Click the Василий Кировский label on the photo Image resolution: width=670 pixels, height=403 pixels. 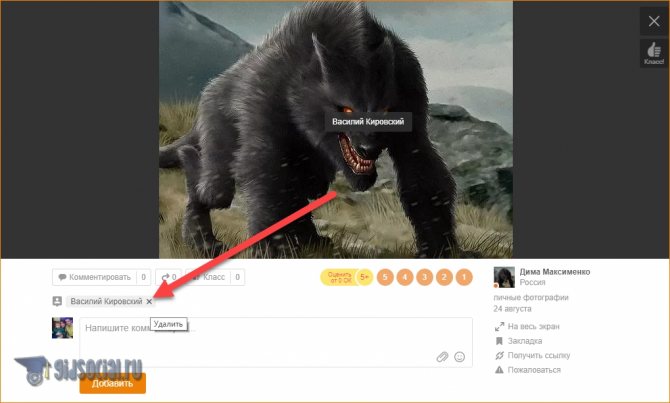click(x=368, y=122)
